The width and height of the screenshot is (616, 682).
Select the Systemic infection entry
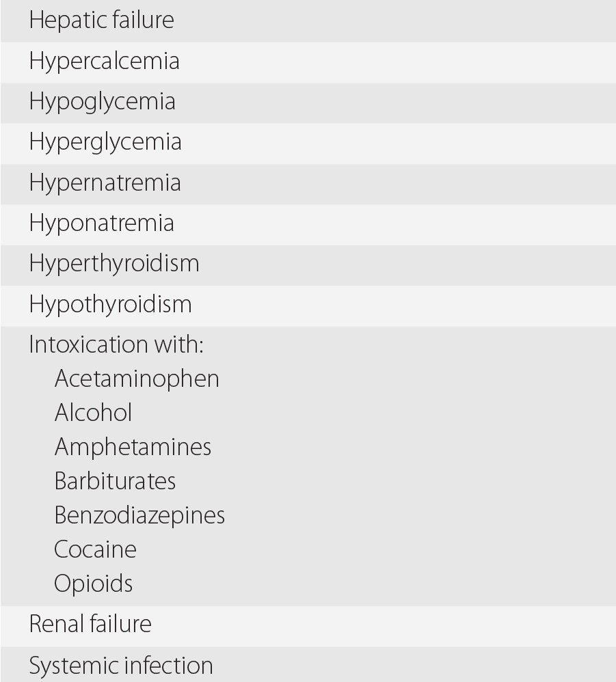click(x=121, y=665)
